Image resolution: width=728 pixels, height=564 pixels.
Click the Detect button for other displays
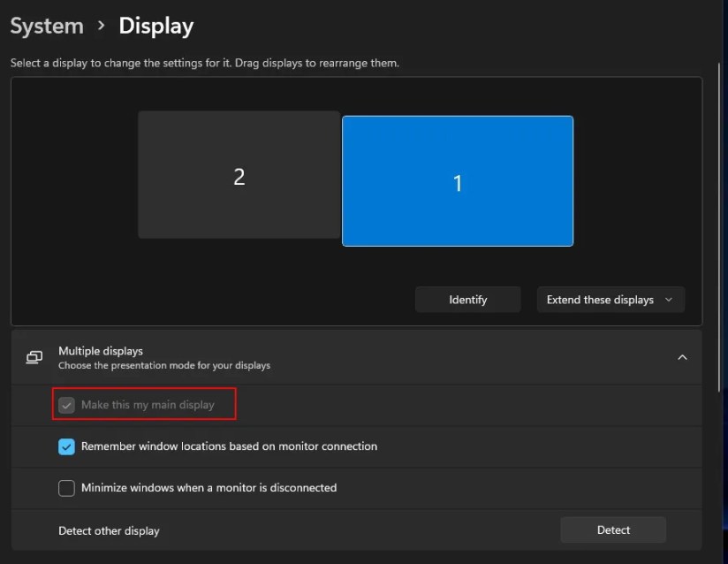(x=612, y=530)
